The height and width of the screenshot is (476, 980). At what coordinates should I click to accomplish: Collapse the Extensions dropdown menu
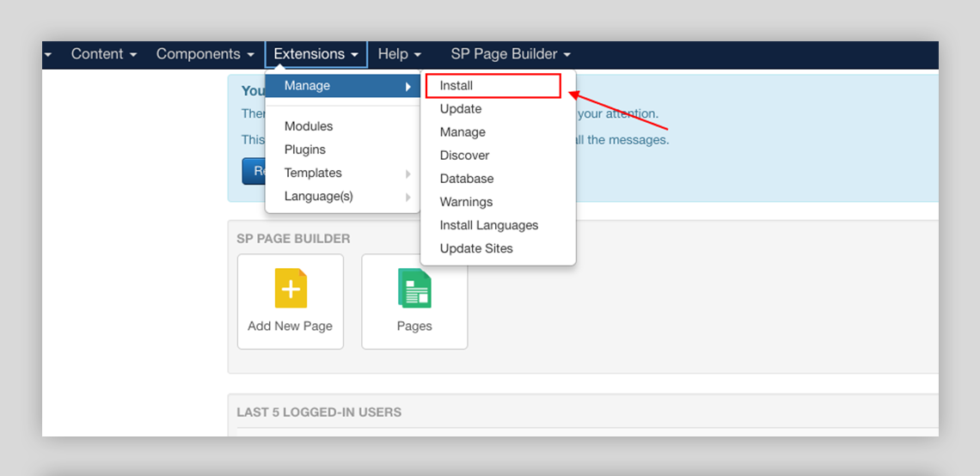(315, 54)
